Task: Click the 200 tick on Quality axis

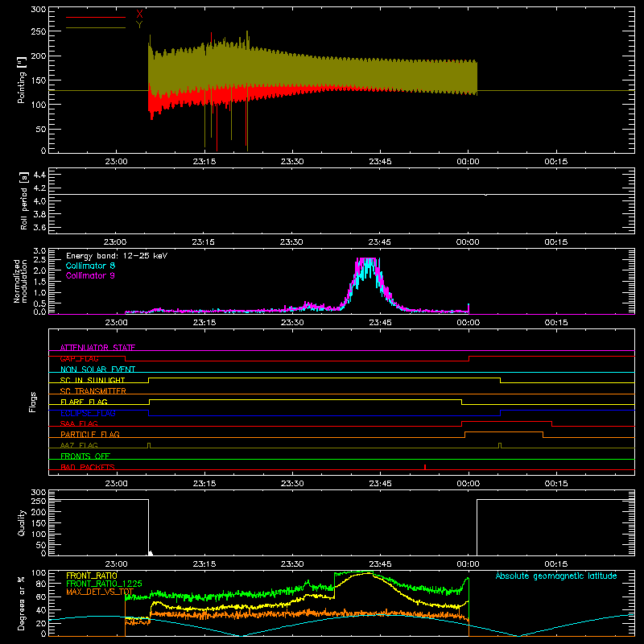Action: tap(38, 512)
